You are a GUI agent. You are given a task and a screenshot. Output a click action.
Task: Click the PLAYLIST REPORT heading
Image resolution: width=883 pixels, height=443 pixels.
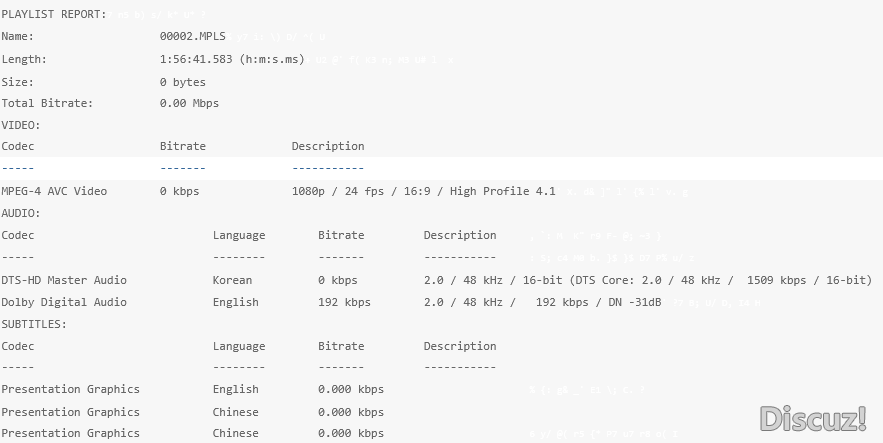coord(54,14)
